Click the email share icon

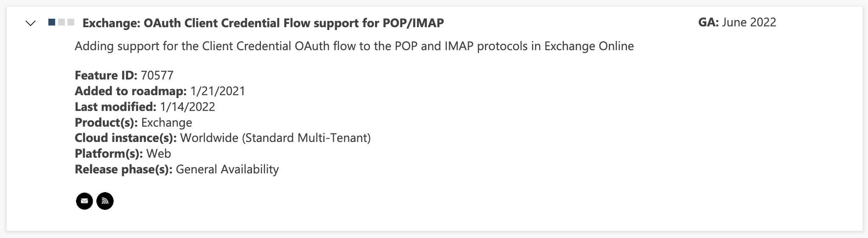point(84,201)
